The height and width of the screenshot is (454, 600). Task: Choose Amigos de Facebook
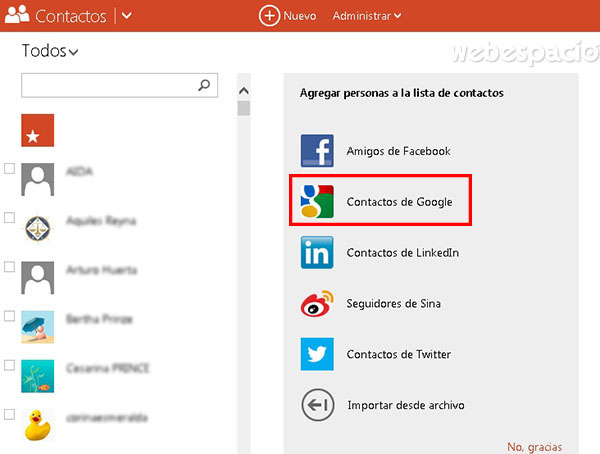point(398,151)
